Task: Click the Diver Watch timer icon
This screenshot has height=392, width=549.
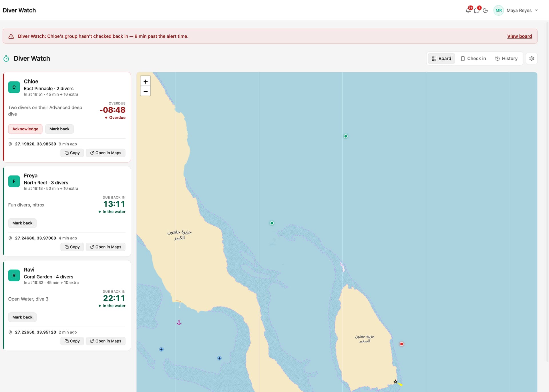Action: 6,59
